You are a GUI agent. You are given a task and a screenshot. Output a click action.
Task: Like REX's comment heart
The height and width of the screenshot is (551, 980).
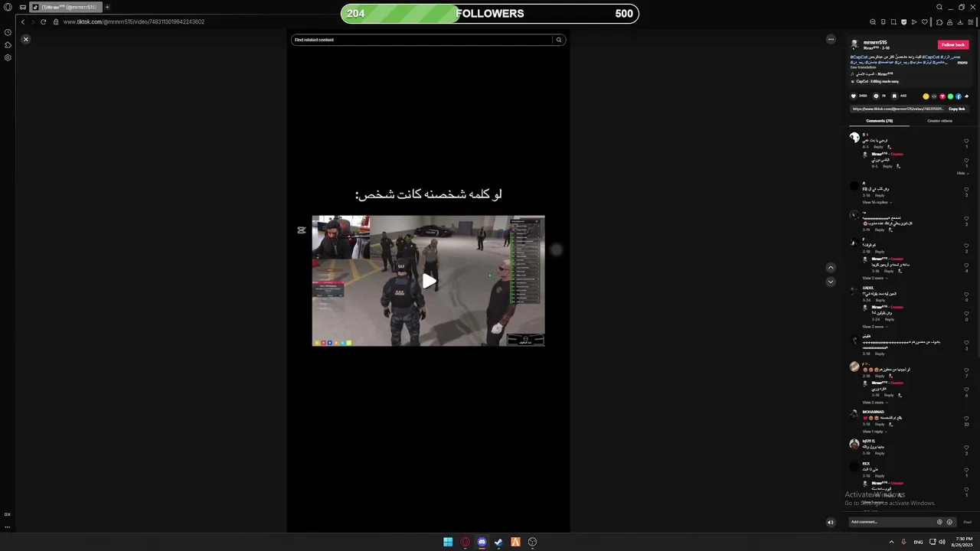point(966,469)
